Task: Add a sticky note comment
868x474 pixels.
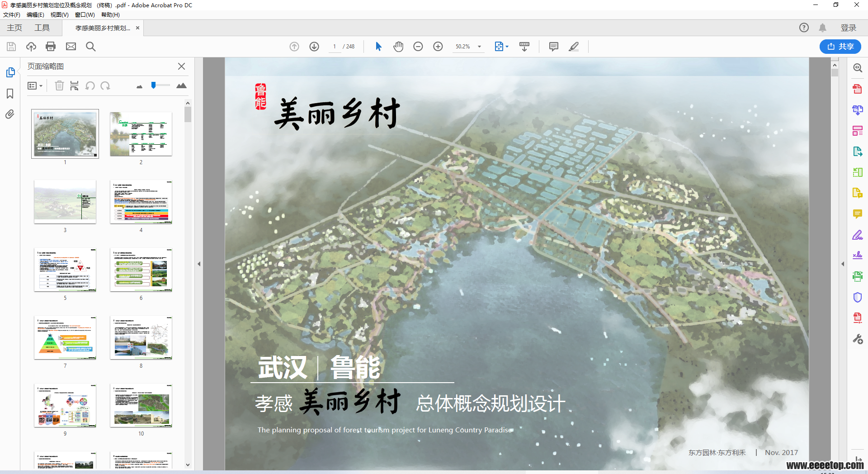Action: coord(553,47)
